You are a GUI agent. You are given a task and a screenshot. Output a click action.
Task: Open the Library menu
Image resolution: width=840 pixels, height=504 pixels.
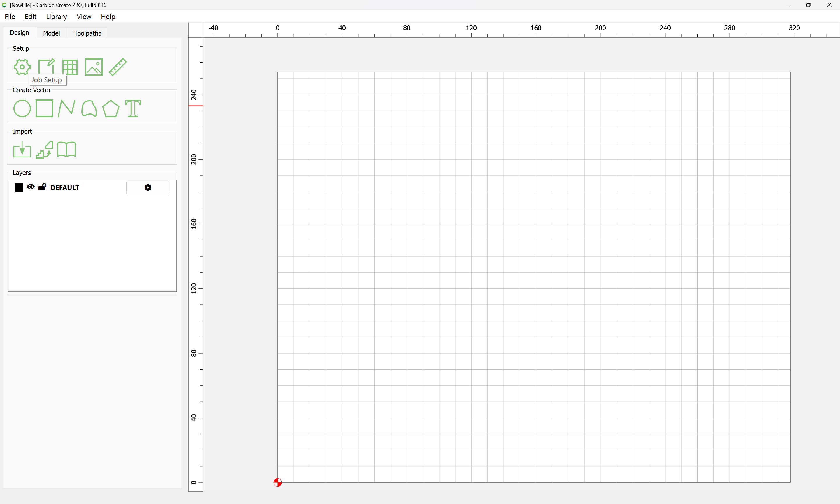click(56, 17)
